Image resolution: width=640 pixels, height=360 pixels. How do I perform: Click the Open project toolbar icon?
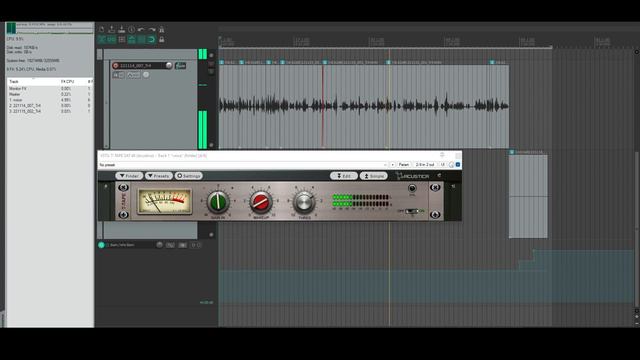point(111,29)
